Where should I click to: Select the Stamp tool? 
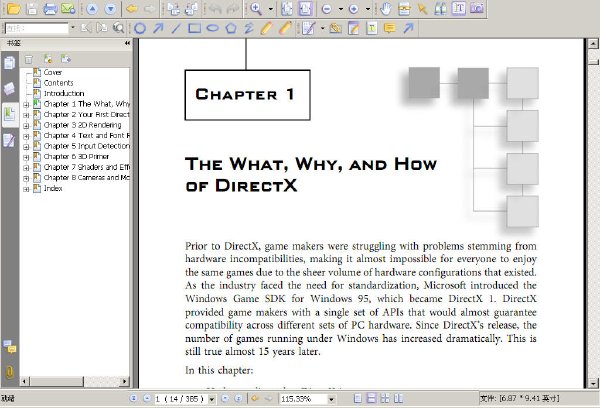336,28
